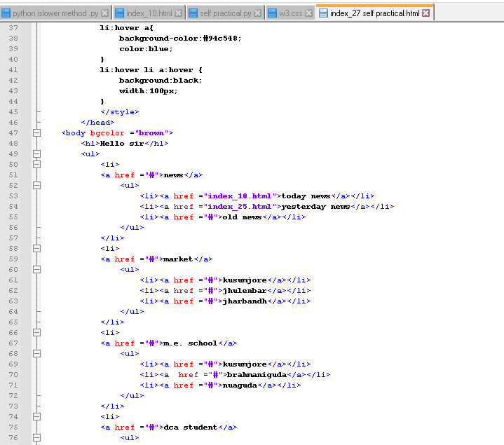
Task: Close the index_10.html tab
Action: pyautogui.click(x=178, y=13)
